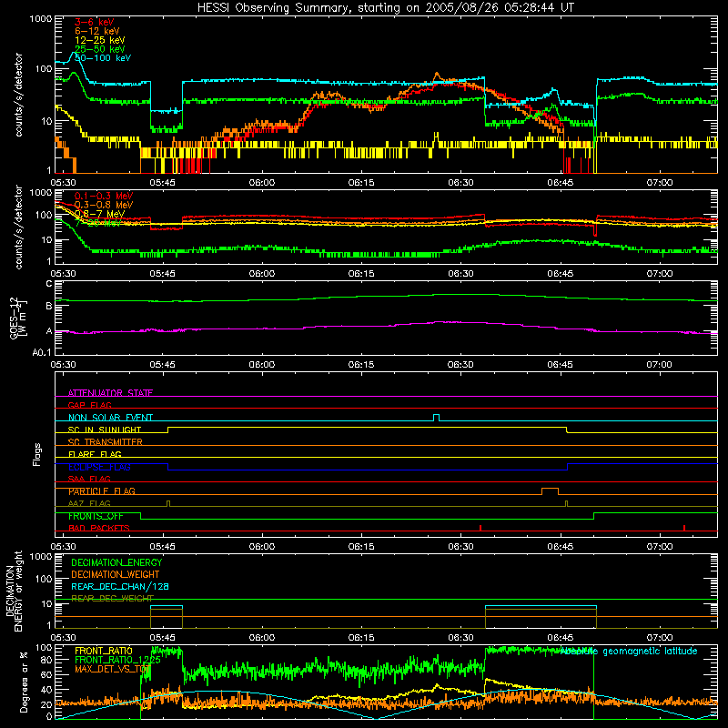Click the 0.3-0.8 MeV legend label
Image resolution: width=728 pixels, height=728 pixels.
(x=104, y=205)
